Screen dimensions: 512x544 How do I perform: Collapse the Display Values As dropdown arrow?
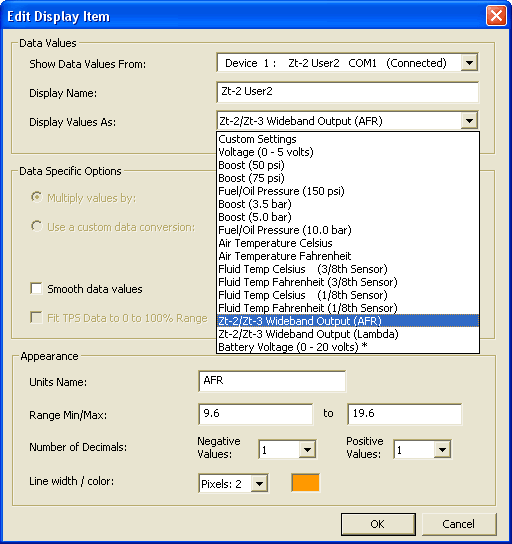pos(469,121)
